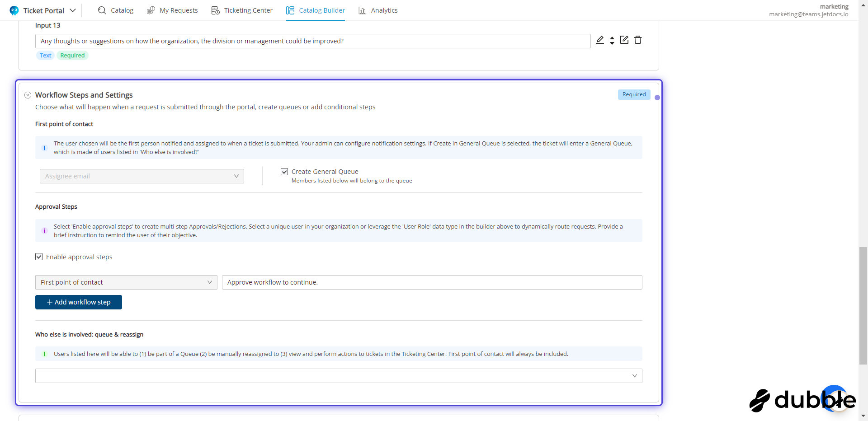Expand the First point of contact dropdown

pyautogui.click(x=126, y=282)
